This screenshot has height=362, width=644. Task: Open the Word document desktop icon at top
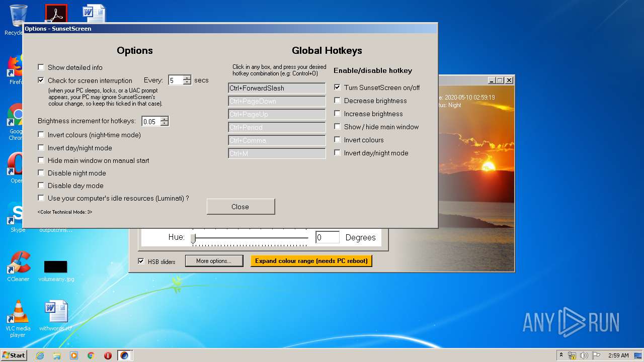coord(94,13)
